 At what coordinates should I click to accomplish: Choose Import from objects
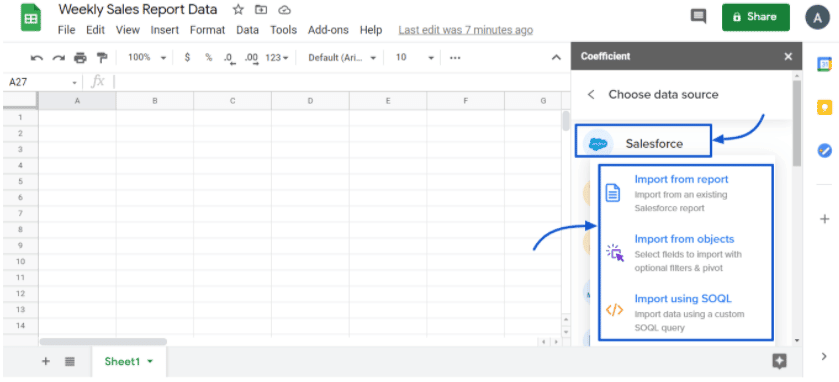coord(684,239)
